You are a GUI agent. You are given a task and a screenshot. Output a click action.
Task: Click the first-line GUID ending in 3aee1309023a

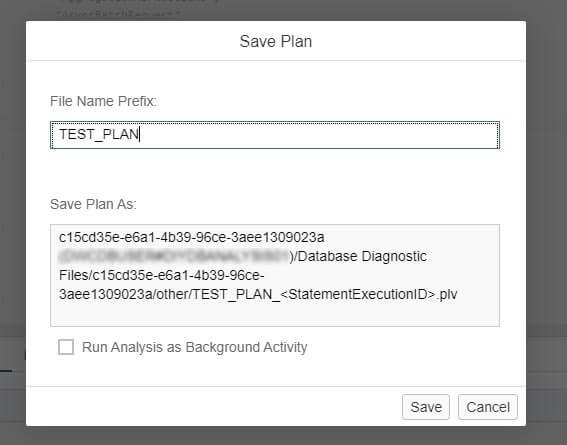click(192, 238)
